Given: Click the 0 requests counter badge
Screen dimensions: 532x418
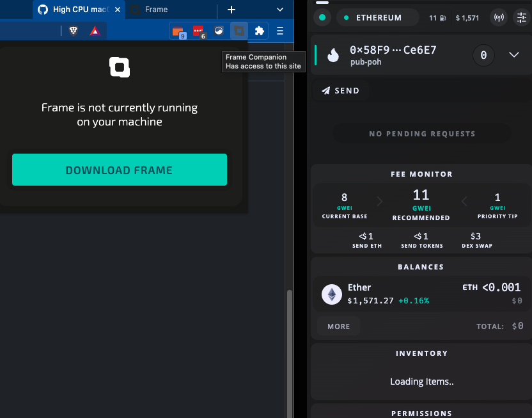Looking at the screenshot, I should (483, 55).
